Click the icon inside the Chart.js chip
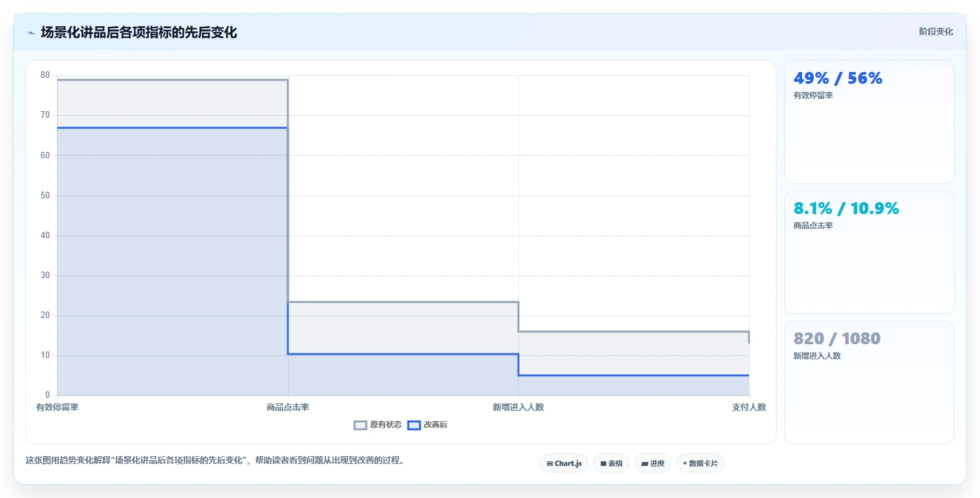980x498 pixels. (550, 463)
